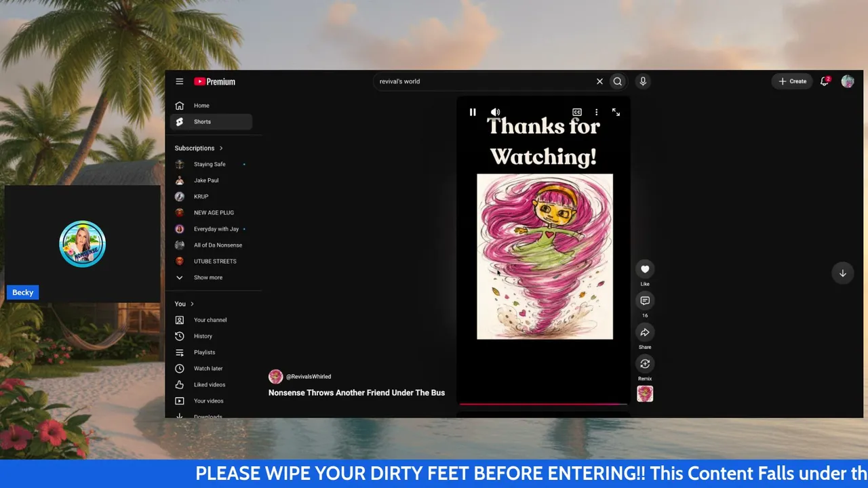Open the @RevivalsWhirled channel handle
Viewport: 868px width, 488px height.
(309, 377)
